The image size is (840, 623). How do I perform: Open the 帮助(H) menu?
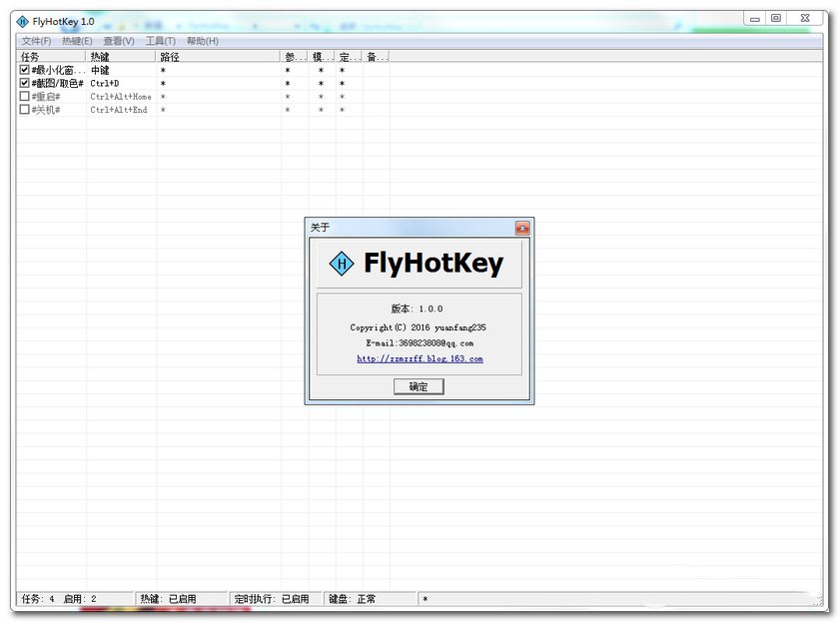point(202,41)
